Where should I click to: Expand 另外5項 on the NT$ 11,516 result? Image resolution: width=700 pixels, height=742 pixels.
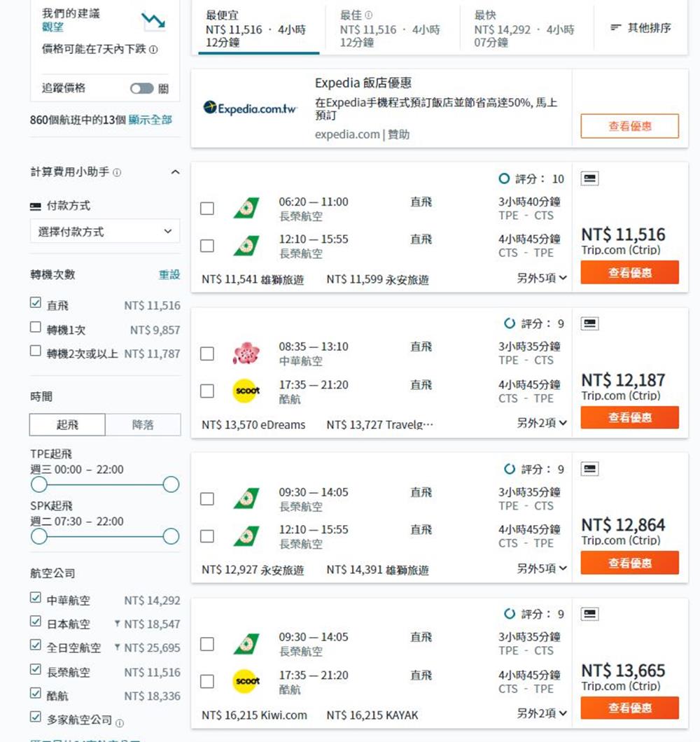pos(542,278)
